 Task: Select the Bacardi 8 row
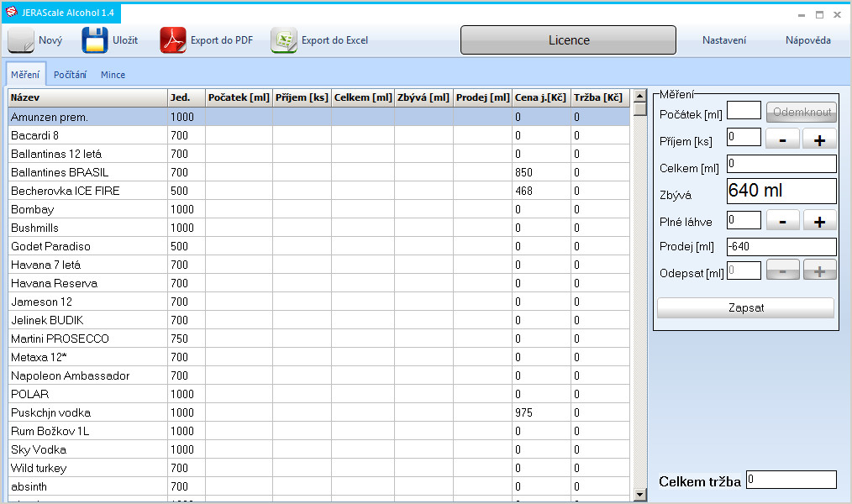(x=319, y=135)
